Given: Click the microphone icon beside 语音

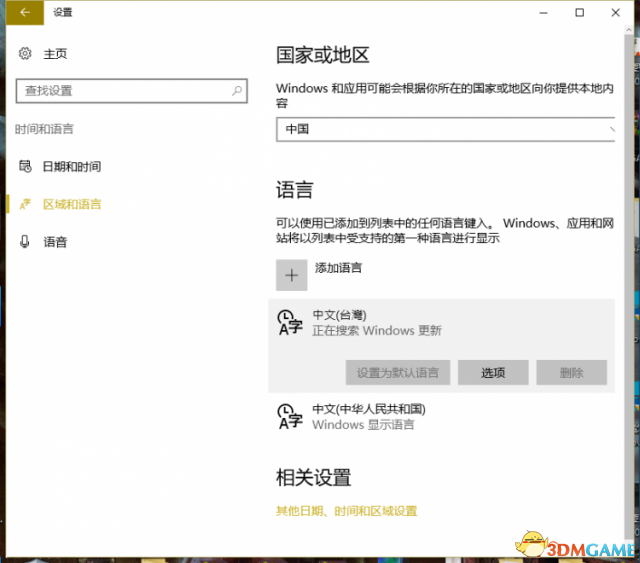Looking at the screenshot, I should click(25, 242).
